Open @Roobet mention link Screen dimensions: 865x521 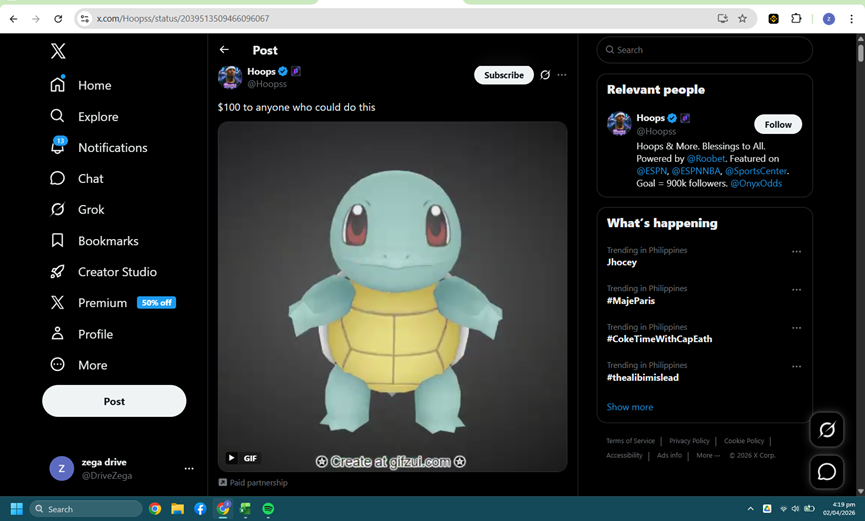706,158
